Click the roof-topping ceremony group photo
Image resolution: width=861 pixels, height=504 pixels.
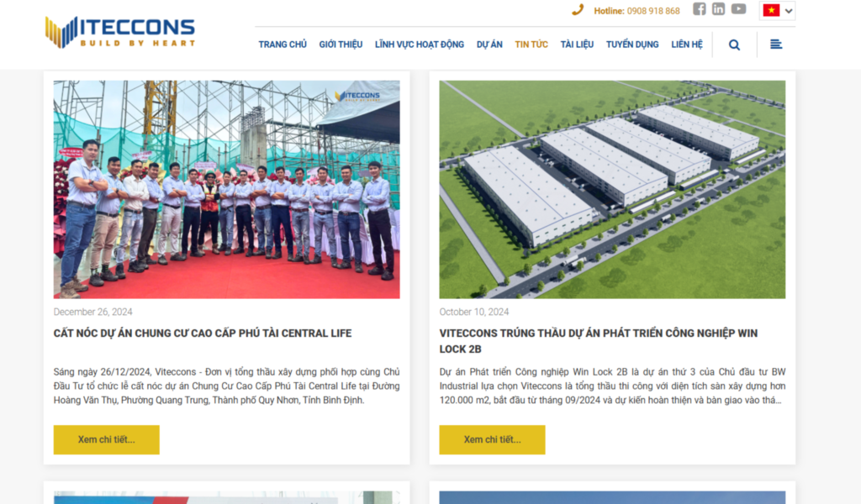227,190
